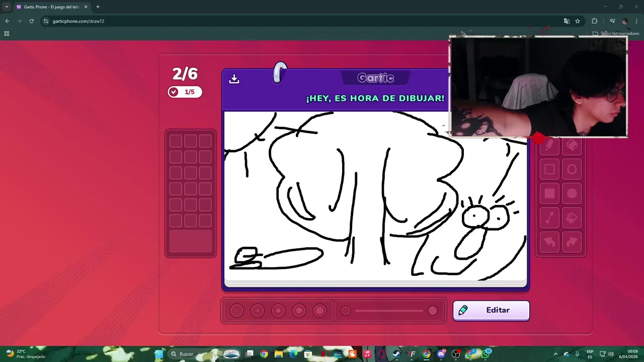This screenshot has height=362, width=644.
Task: Reload the Gartic Phone page
Action: [x=31, y=21]
